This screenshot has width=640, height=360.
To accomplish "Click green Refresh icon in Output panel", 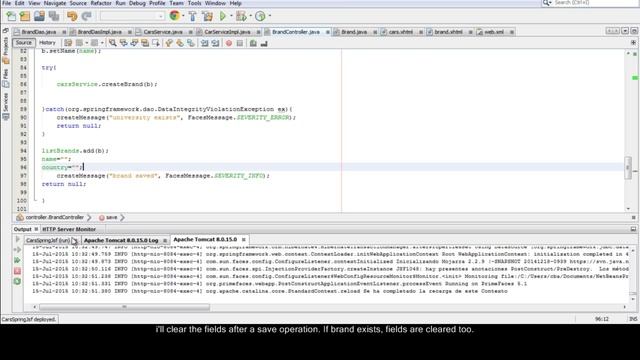I will tap(17, 281).
